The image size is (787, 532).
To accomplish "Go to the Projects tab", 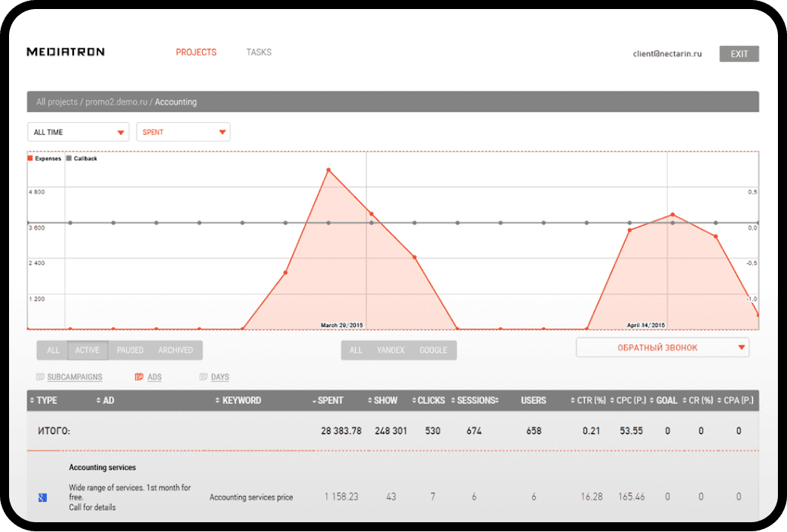I will (196, 52).
